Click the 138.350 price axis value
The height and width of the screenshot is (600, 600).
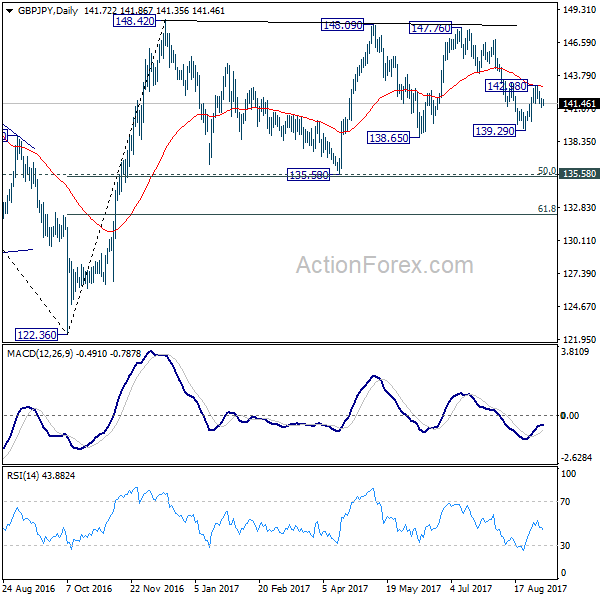(579, 142)
